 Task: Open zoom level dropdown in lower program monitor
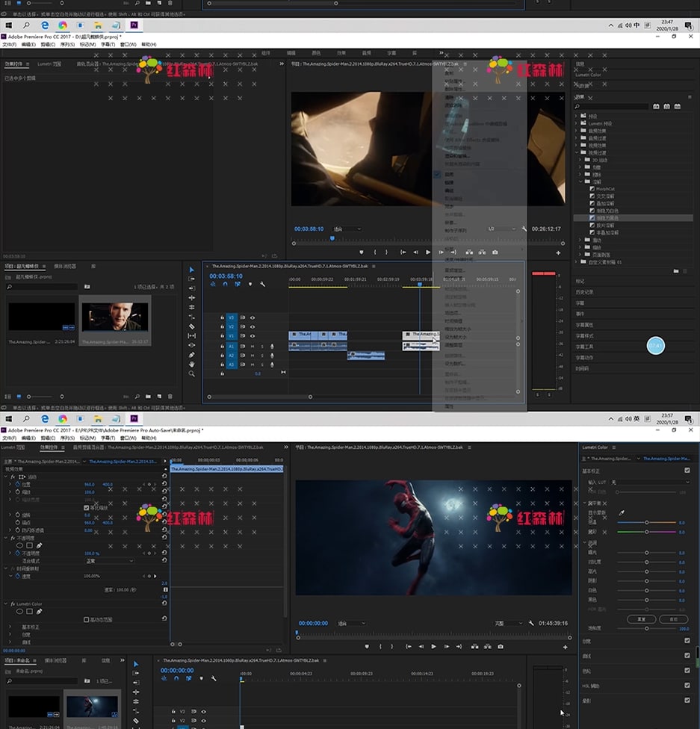pos(352,624)
